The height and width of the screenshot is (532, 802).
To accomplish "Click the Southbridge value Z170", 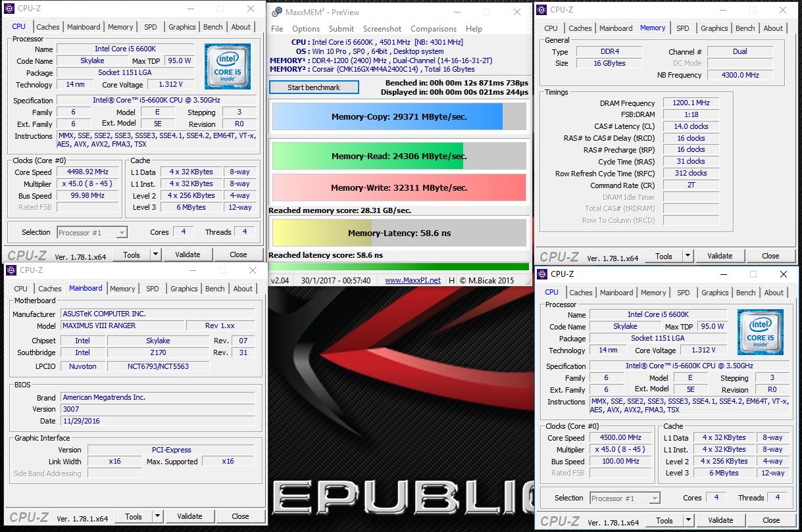I will (158, 352).
